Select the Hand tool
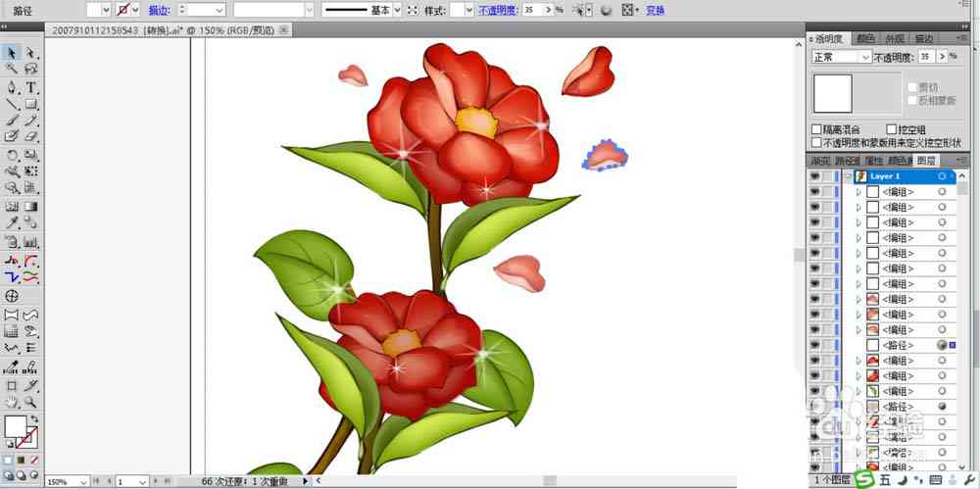The width and height of the screenshot is (980, 489). point(11,402)
